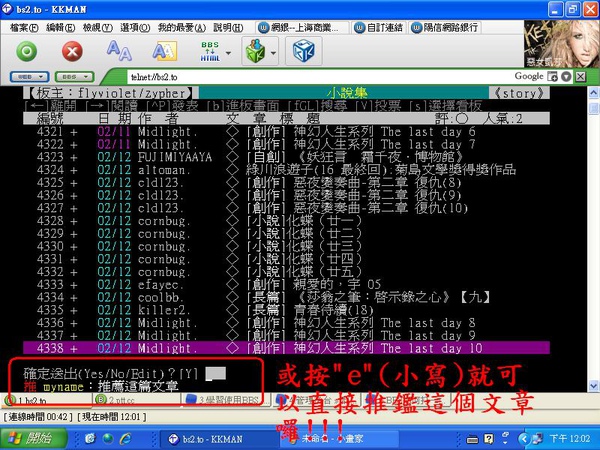Click the Internet Explorer quick launch icon
The image size is (600, 450).
pyautogui.click(x=126, y=439)
